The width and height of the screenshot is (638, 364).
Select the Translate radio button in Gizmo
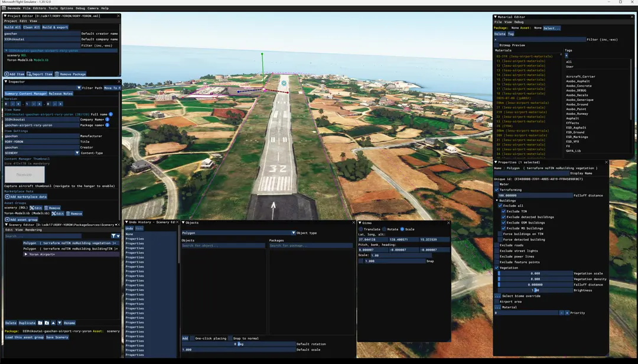pyautogui.click(x=361, y=229)
